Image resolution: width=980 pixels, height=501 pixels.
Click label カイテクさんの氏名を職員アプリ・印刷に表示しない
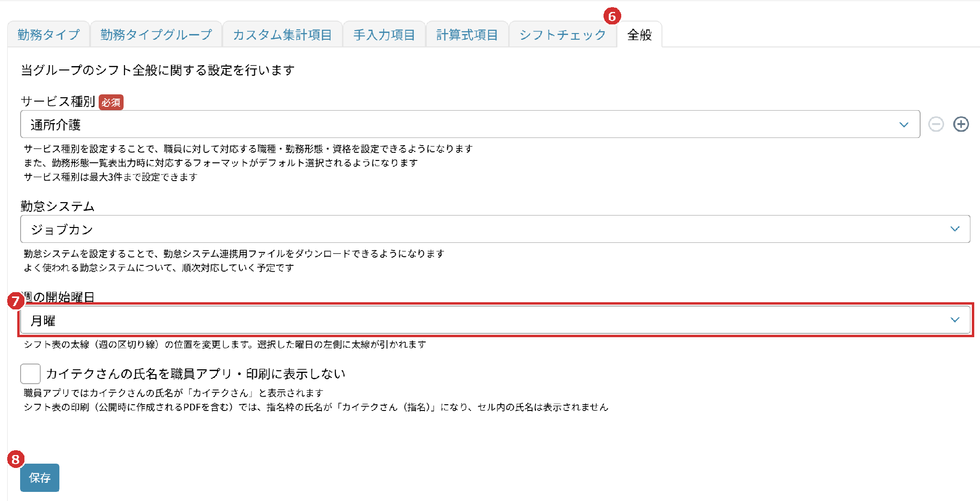click(x=195, y=374)
